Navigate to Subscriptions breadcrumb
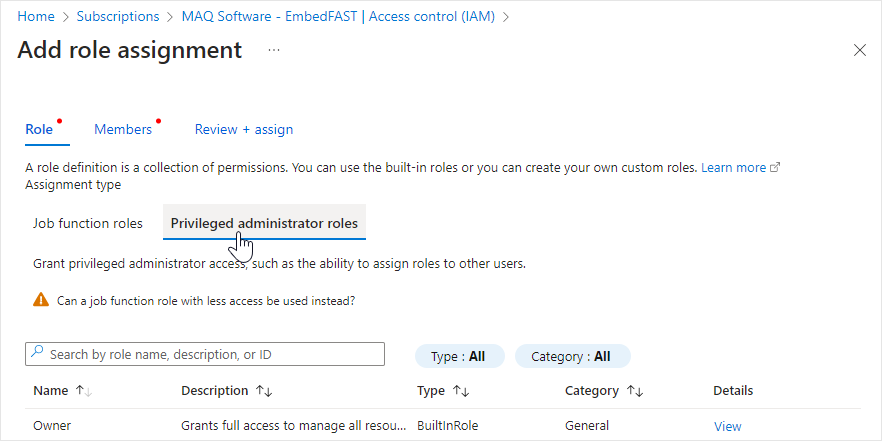The width and height of the screenshot is (882, 441). [x=118, y=17]
